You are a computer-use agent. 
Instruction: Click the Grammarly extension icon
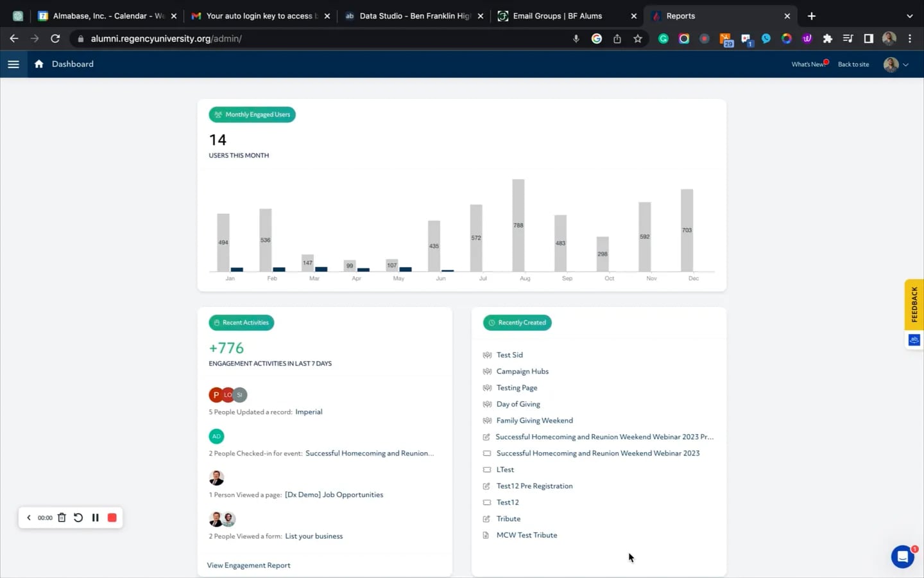(x=663, y=39)
